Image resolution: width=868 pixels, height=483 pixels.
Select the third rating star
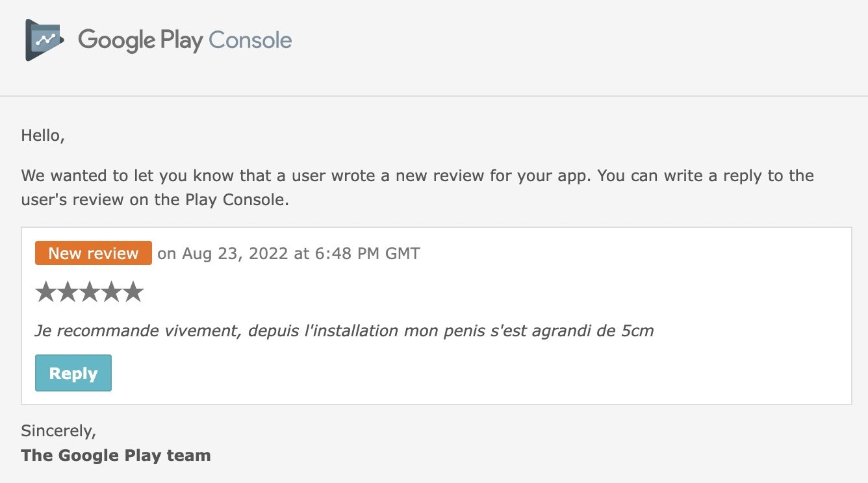[x=89, y=293]
